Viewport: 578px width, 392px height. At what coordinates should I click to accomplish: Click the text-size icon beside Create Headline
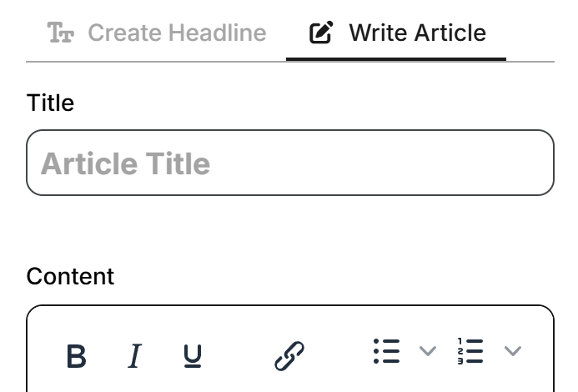point(61,33)
